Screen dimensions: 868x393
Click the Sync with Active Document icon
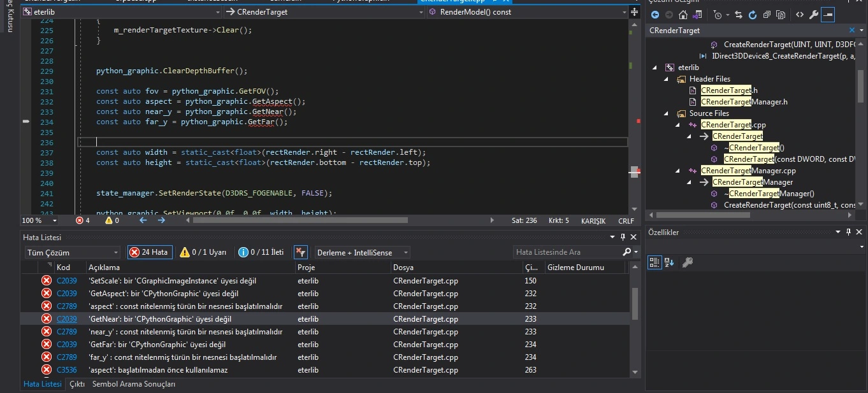point(739,15)
